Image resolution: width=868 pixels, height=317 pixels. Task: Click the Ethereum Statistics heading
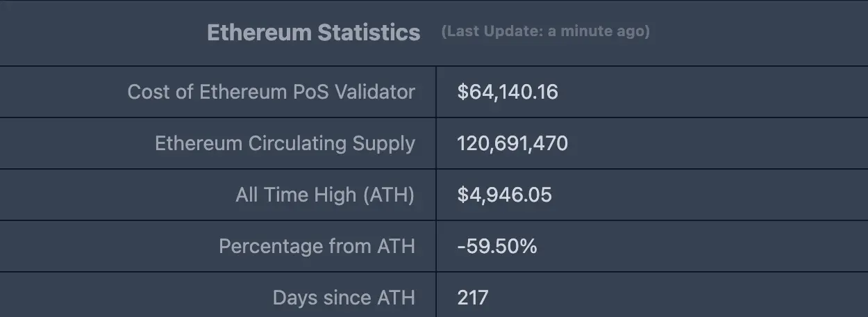(313, 33)
